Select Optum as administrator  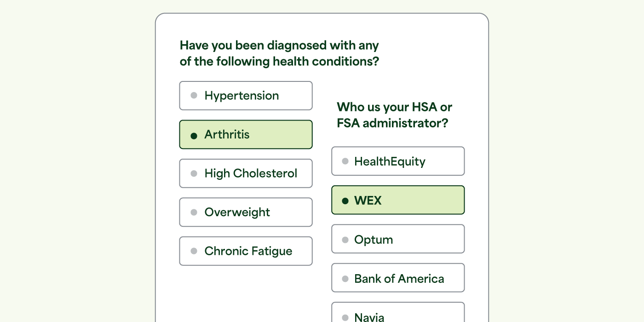[x=398, y=239]
